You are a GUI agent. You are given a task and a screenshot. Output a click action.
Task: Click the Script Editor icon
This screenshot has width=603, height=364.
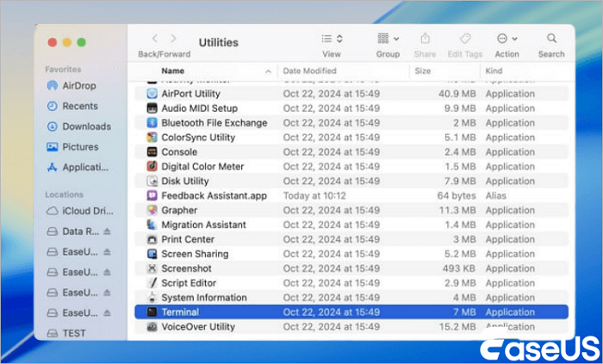click(x=152, y=283)
